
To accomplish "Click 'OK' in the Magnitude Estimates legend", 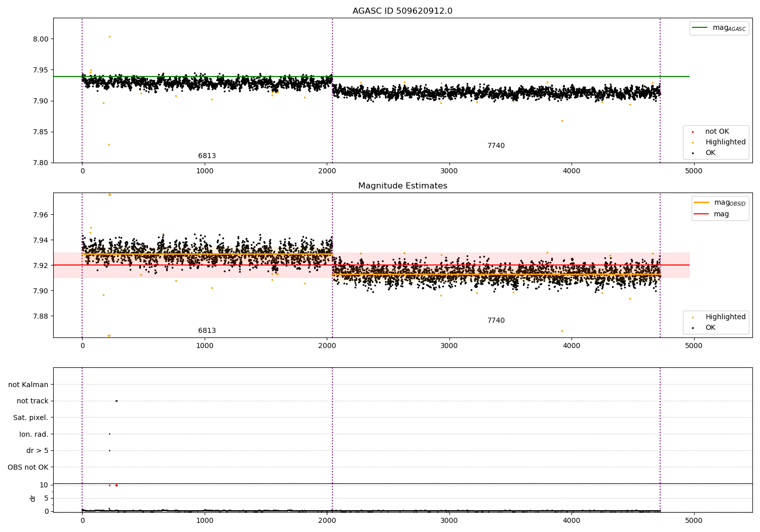I will [710, 328].
